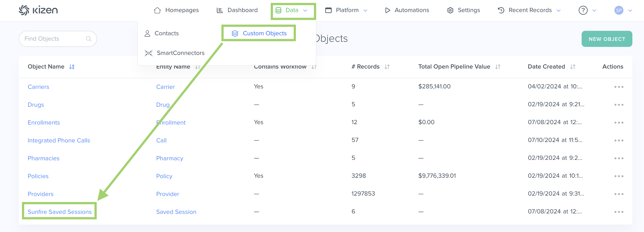Image resolution: width=644 pixels, height=232 pixels.
Task: Click the Drug entity name link
Action: (163, 105)
